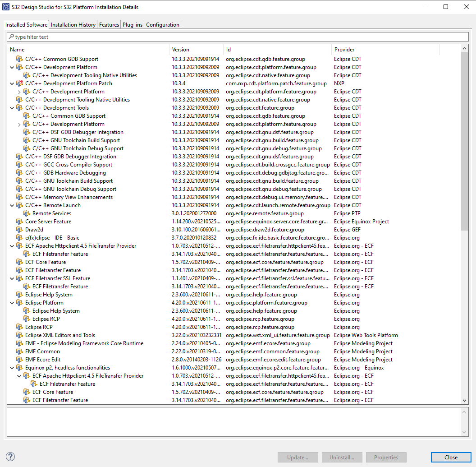The width and height of the screenshot is (476, 467).
Task: Collapse the Eclipse Platform tree node
Action: (x=12, y=302)
